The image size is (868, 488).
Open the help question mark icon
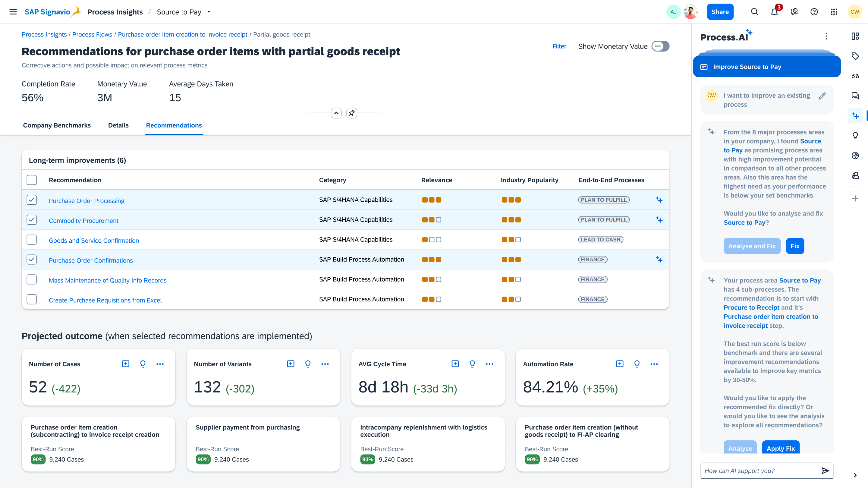click(x=814, y=12)
